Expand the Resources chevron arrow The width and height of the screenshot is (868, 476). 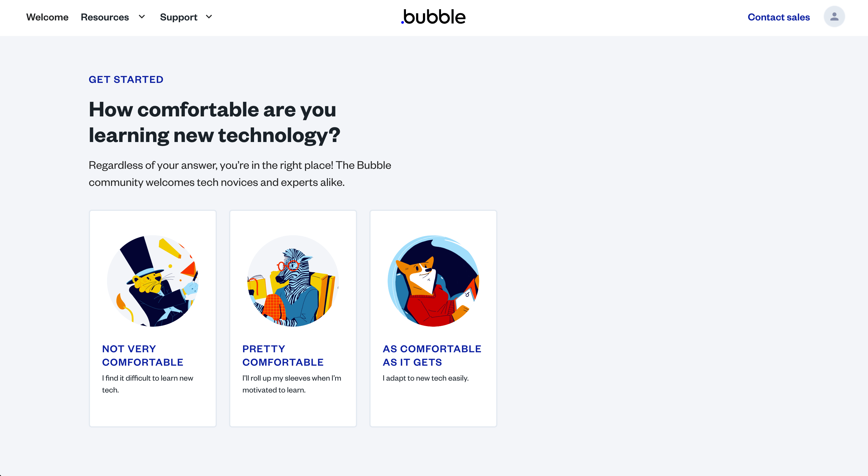coord(142,17)
